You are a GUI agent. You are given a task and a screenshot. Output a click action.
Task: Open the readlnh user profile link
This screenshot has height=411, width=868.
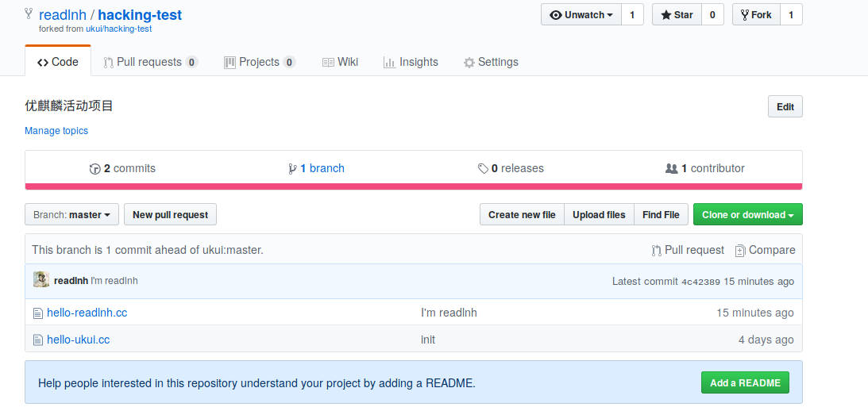point(63,15)
